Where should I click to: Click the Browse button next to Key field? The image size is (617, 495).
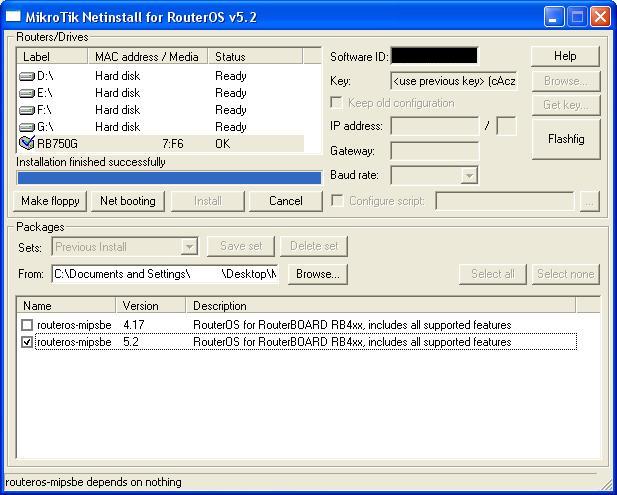[565, 81]
